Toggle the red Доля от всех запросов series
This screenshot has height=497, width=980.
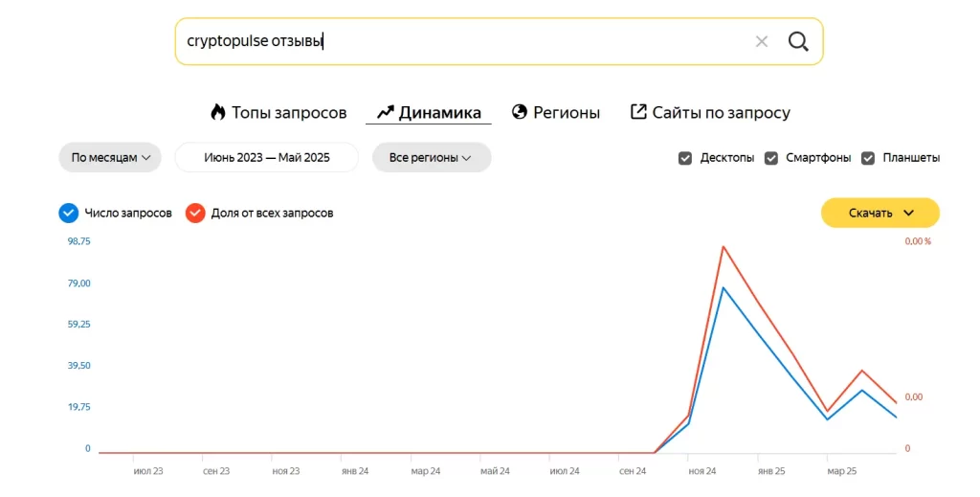pos(195,214)
